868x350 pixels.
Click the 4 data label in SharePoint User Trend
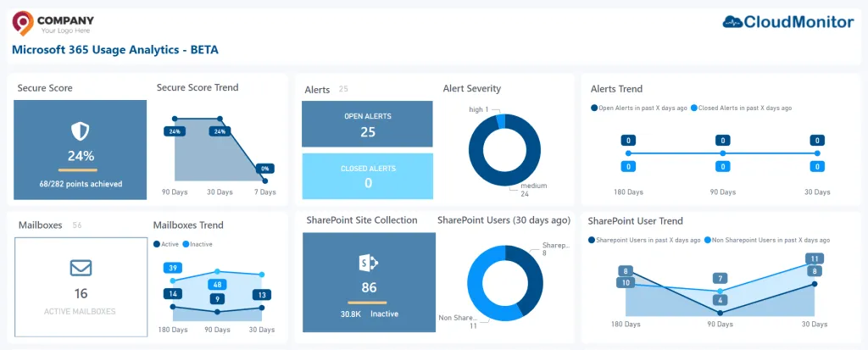tap(720, 300)
